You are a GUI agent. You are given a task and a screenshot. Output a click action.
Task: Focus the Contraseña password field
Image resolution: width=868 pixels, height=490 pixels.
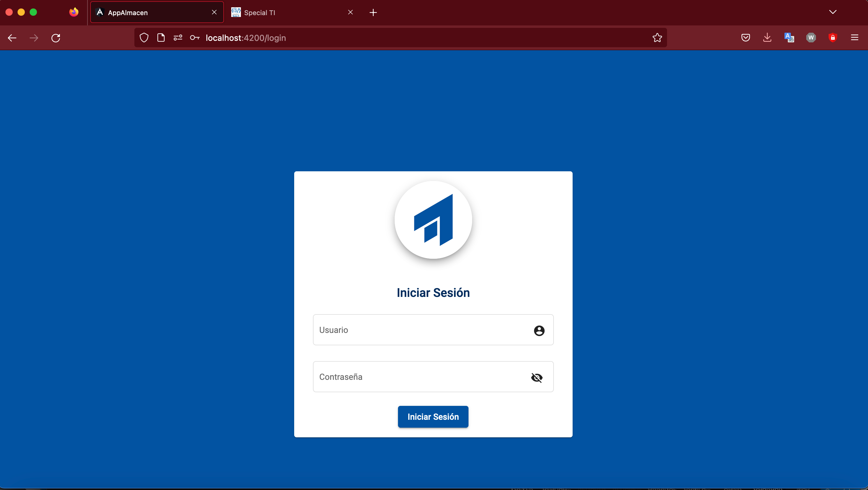(421, 377)
